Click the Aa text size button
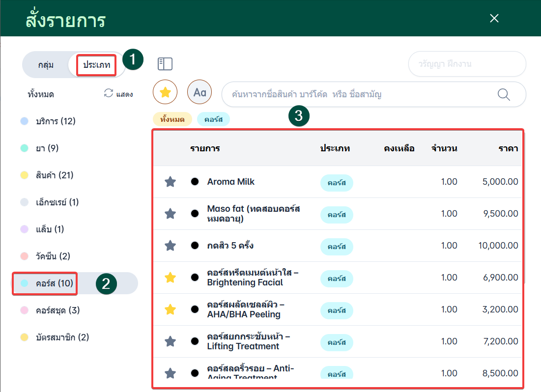Viewport: 541px width, 392px height. (199, 92)
